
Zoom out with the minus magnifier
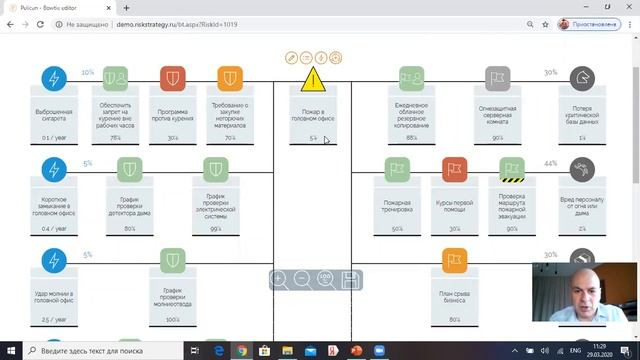point(303,280)
